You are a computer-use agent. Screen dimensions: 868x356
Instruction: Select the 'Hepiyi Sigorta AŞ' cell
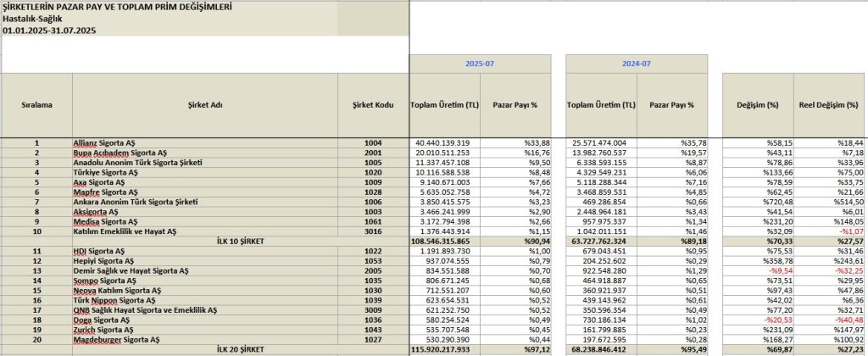tap(205, 260)
